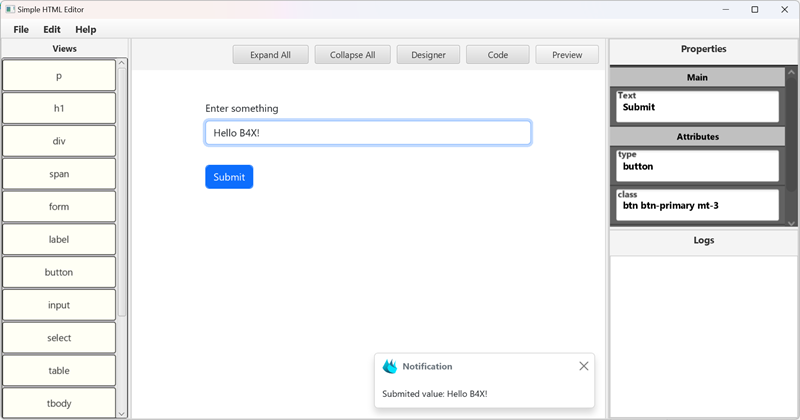
Task: Open the File menu
Action: click(x=21, y=30)
